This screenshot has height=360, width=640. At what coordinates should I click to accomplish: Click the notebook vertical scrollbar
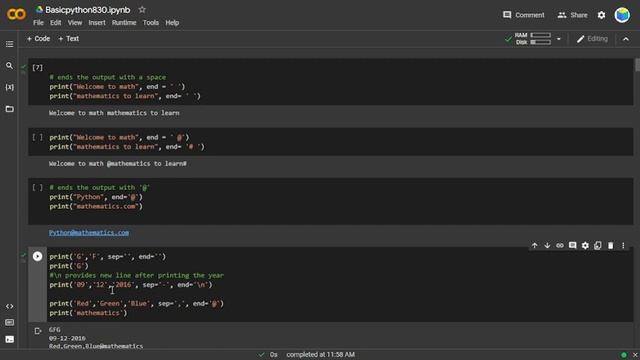[637, 65]
